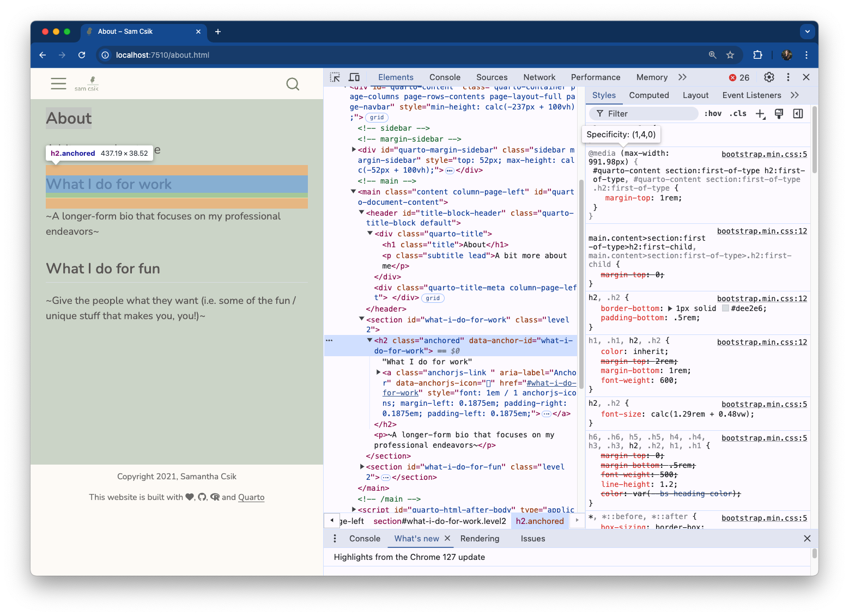
Task: Open bootstrap.min.css:12 source link for h2 rule
Action: point(762,298)
